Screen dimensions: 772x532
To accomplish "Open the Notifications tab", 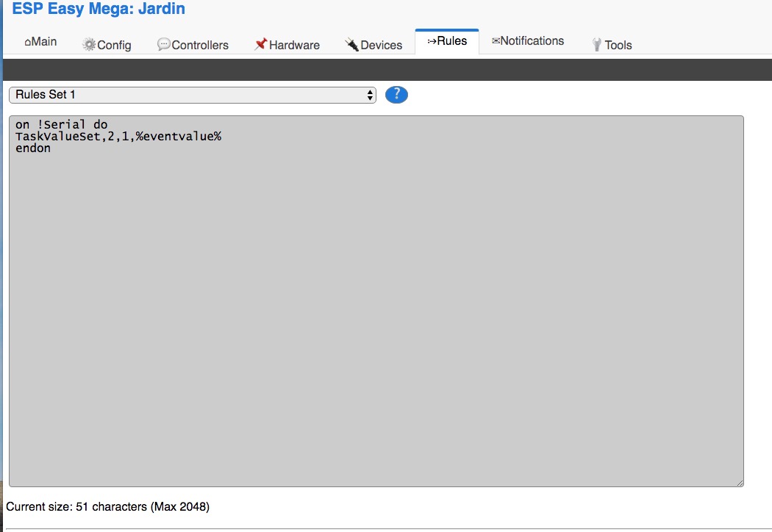I will (x=528, y=41).
